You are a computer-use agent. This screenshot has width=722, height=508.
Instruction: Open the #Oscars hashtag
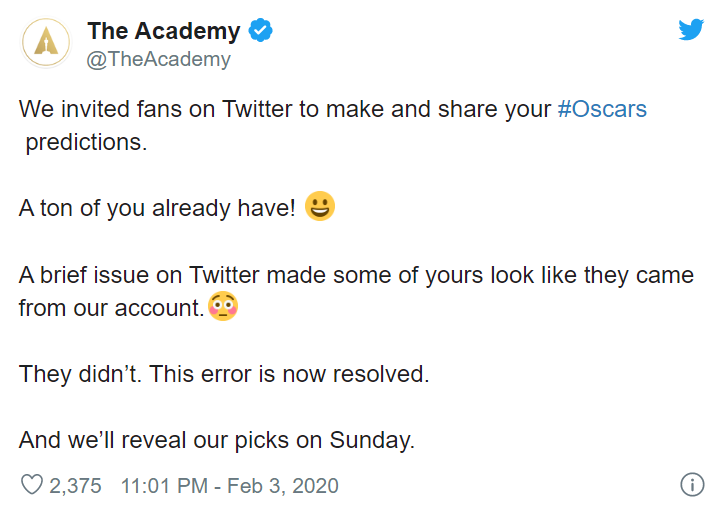click(x=602, y=109)
